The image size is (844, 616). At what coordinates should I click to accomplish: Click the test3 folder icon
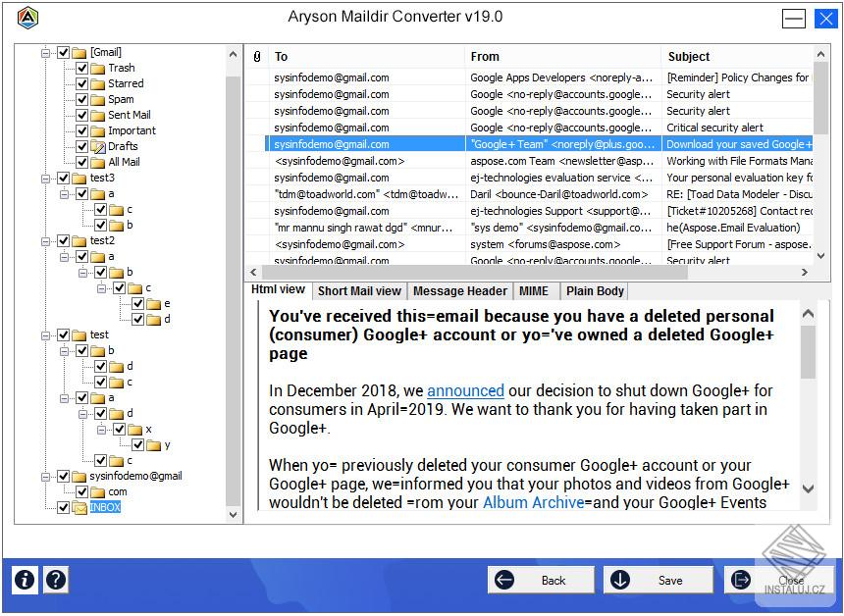point(79,179)
